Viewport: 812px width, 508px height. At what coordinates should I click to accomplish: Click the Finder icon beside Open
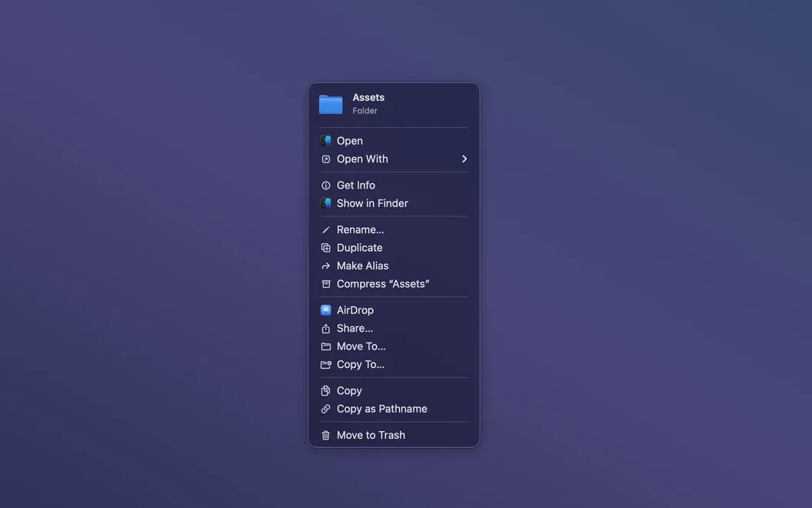coord(326,141)
